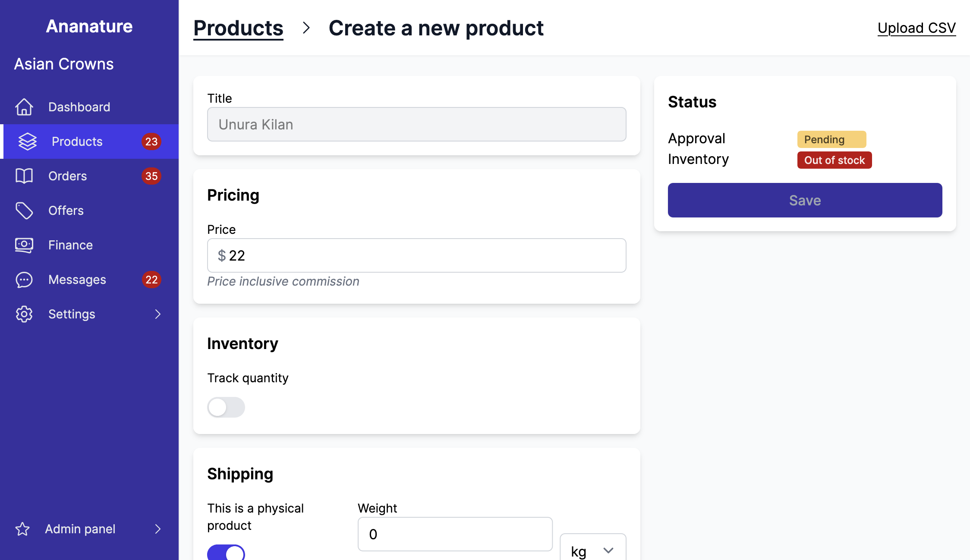
Task: Open Offers via the tag icon
Action: pos(24,211)
